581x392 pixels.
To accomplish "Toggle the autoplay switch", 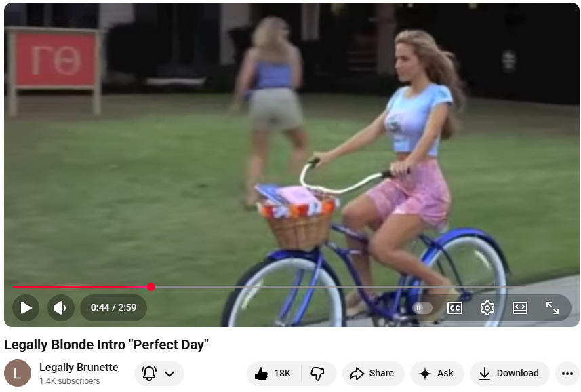I will click(x=422, y=307).
